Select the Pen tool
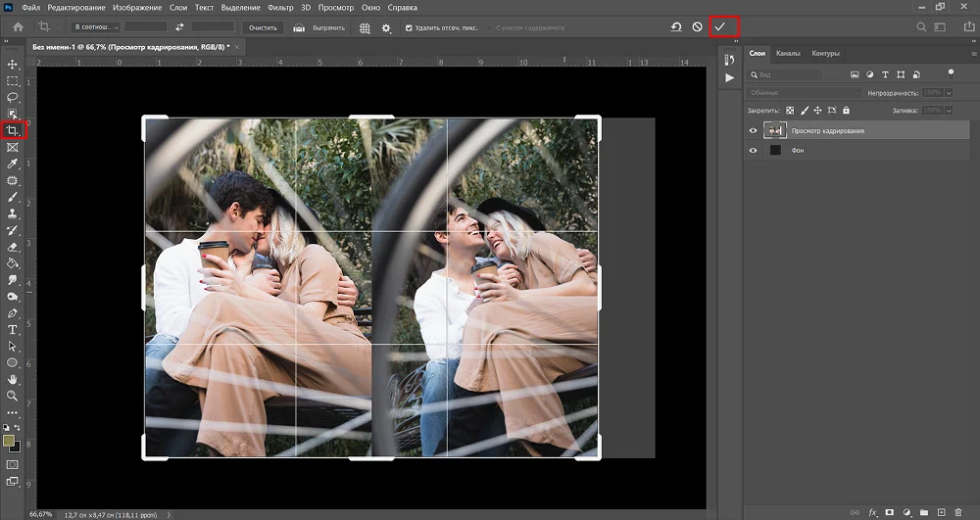The width and height of the screenshot is (980, 520). tap(13, 313)
